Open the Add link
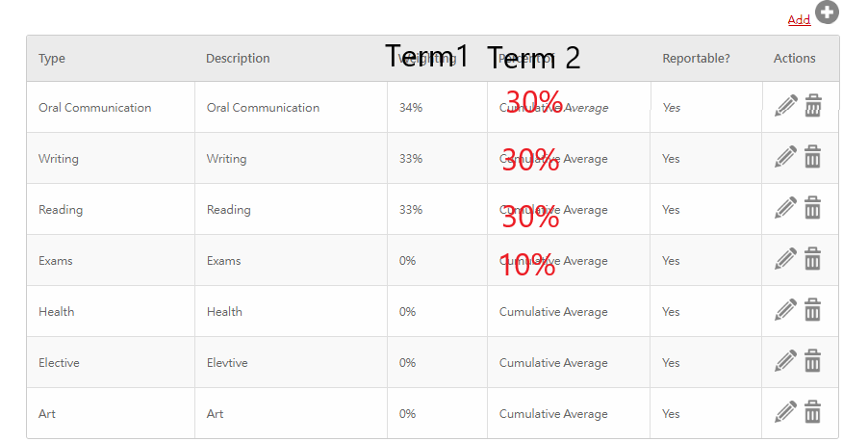 pos(799,20)
